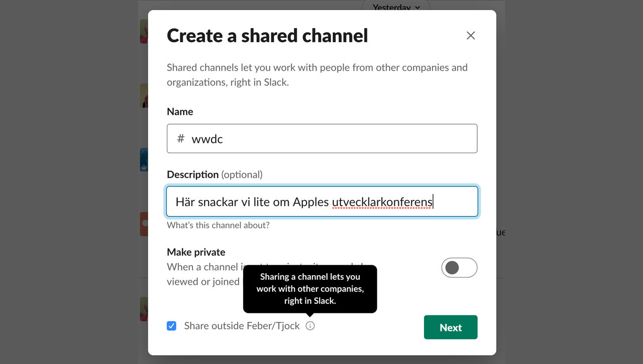Click the Make private heading
The height and width of the screenshot is (364, 643).
tap(196, 252)
